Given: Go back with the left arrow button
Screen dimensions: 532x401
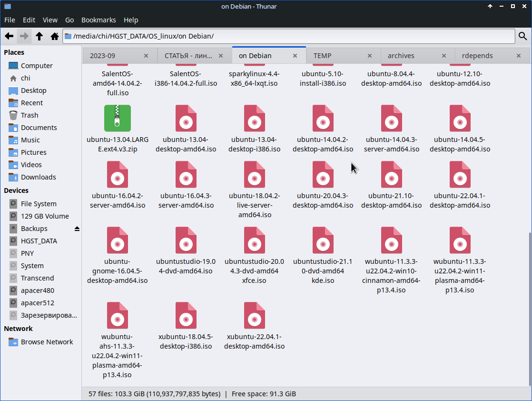Looking at the screenshot, I should click(x=9, y=36).
